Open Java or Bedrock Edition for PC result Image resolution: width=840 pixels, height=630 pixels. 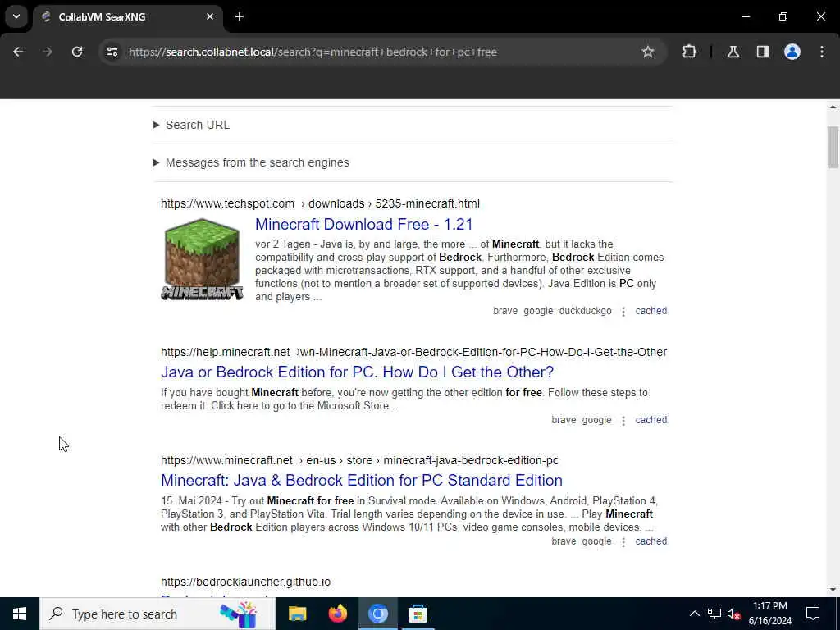click(x=358, y=372)
